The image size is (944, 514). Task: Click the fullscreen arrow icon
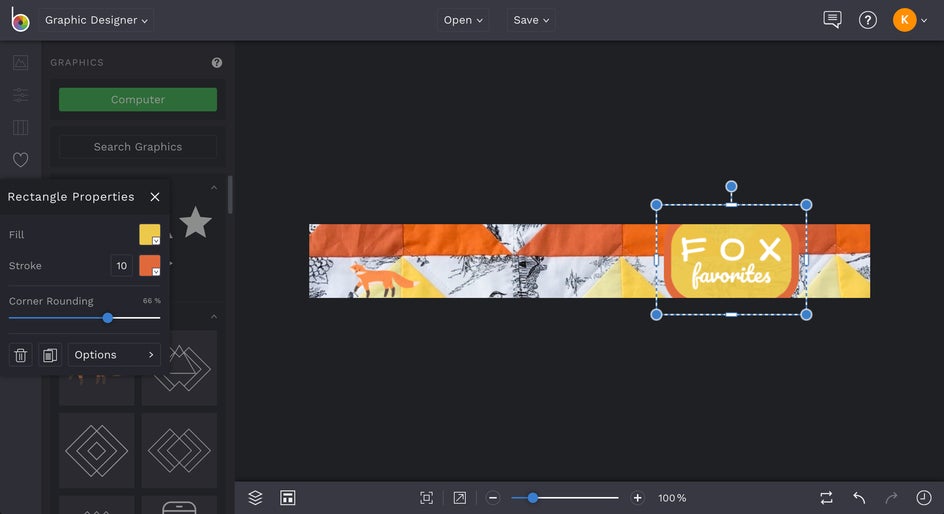point(459,498)
